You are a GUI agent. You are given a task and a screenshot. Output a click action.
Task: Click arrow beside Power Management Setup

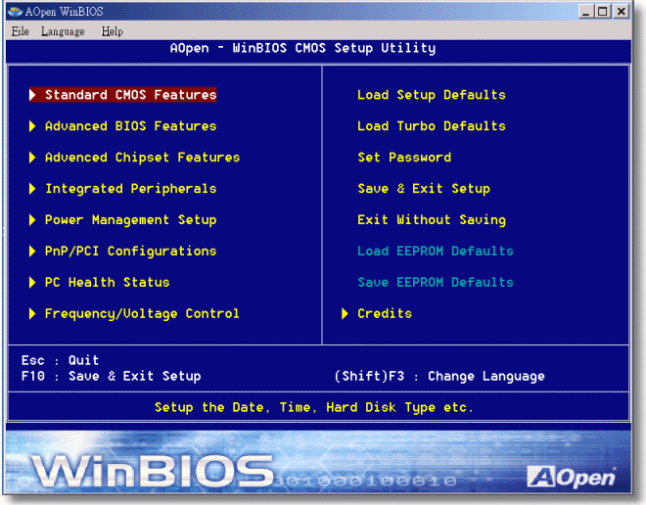pos(32,220)
